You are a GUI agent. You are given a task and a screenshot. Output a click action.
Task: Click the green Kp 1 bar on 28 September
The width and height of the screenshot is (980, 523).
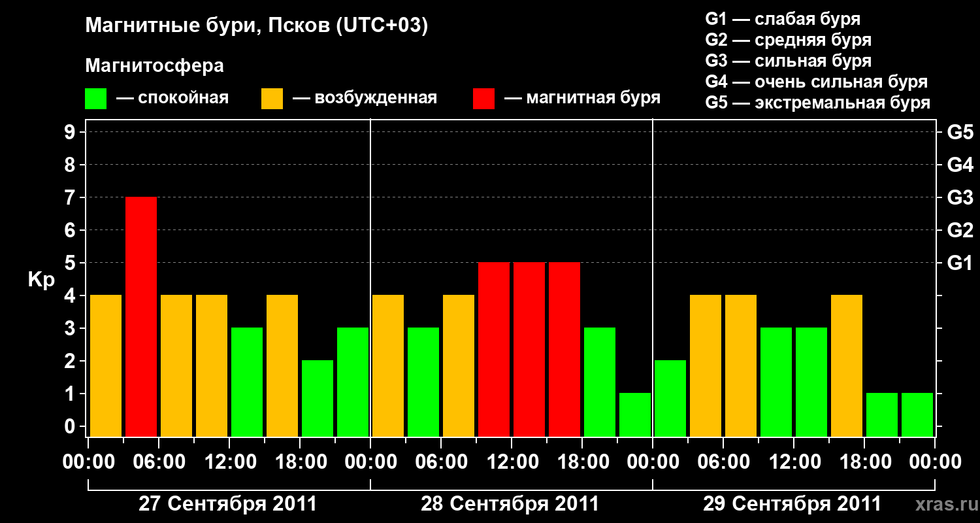(x=635, y=414)
